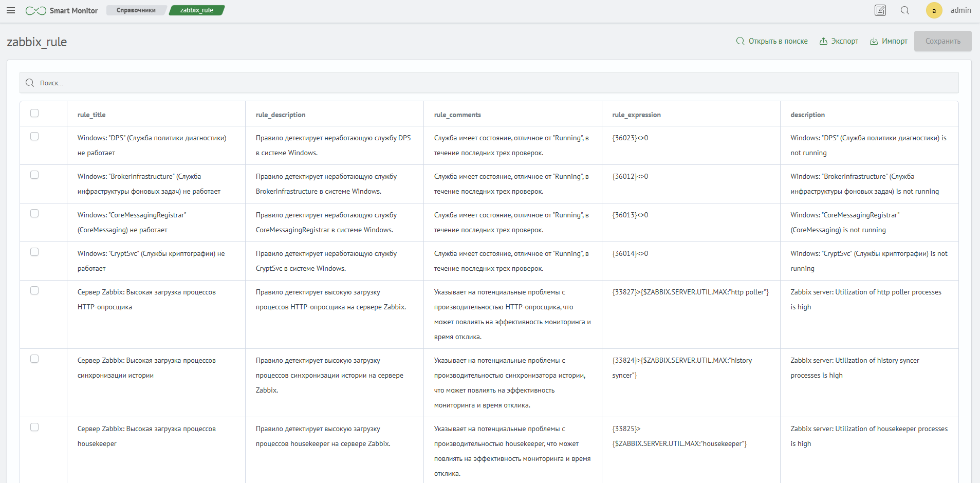
Task: Select all rows with the header checkbox
Action: pos(34,113)
